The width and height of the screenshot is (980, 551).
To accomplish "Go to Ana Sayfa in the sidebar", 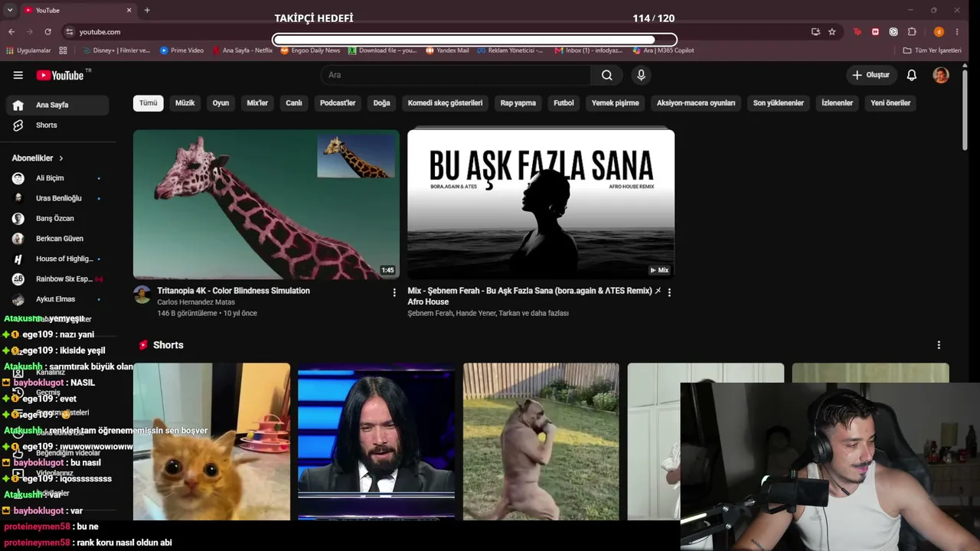I will click(x=57, y=105).
